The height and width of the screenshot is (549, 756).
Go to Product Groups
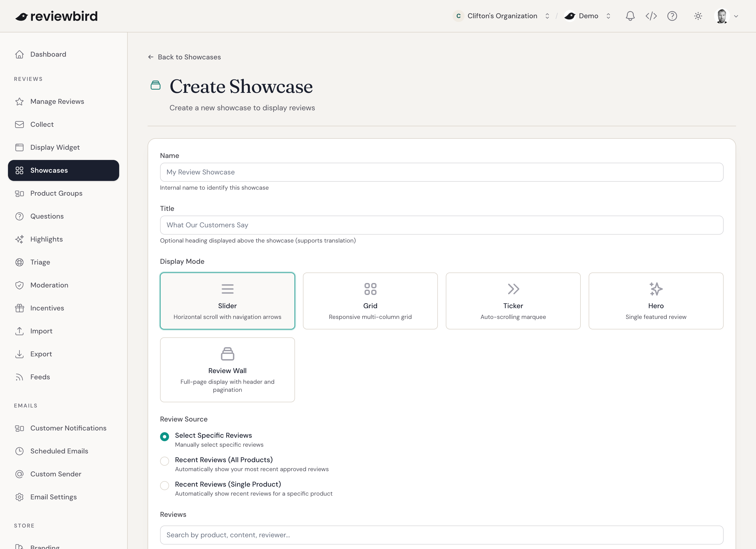click(x=63, y=193)
